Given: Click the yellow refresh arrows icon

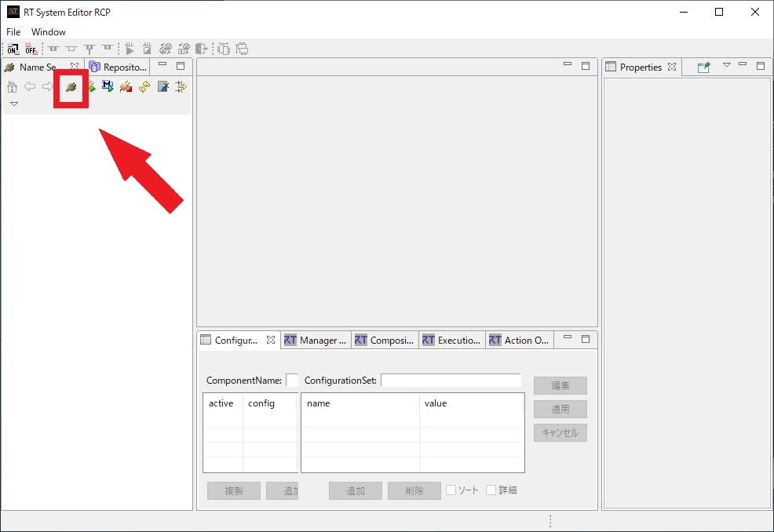Looking at the screenshot, I should 144,87.
